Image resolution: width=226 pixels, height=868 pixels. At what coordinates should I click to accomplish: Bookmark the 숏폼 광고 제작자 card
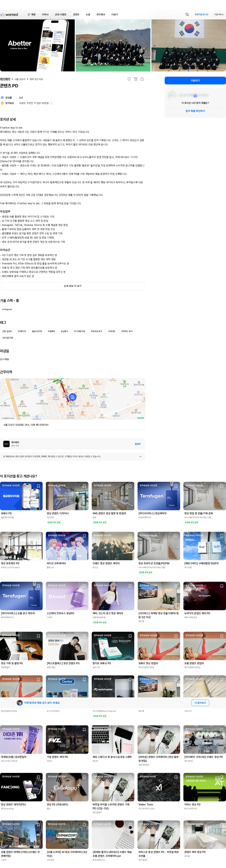pyautogui.click(x=38, y=586)
